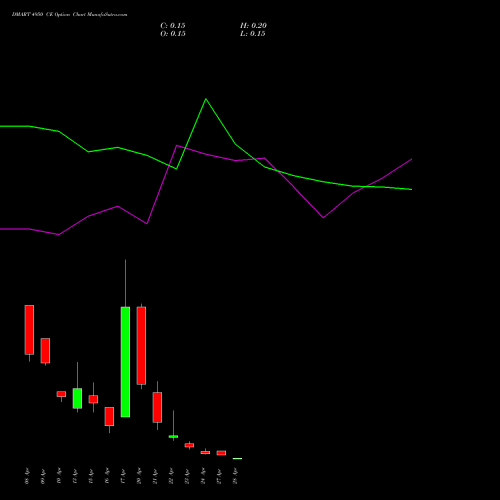Click the 09 Apr date label

[43, 476]
